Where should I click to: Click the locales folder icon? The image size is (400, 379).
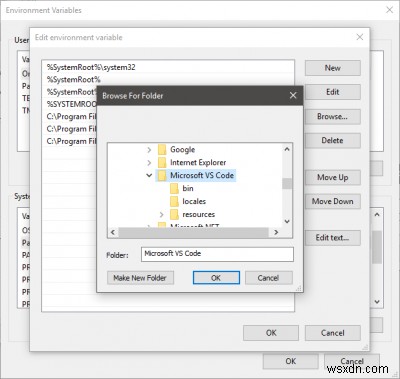tap(174, 202)
